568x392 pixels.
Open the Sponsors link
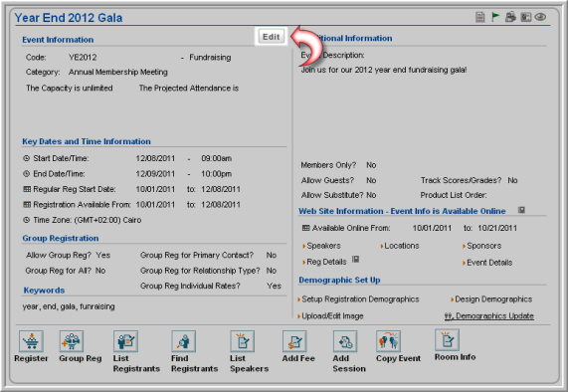484,246
